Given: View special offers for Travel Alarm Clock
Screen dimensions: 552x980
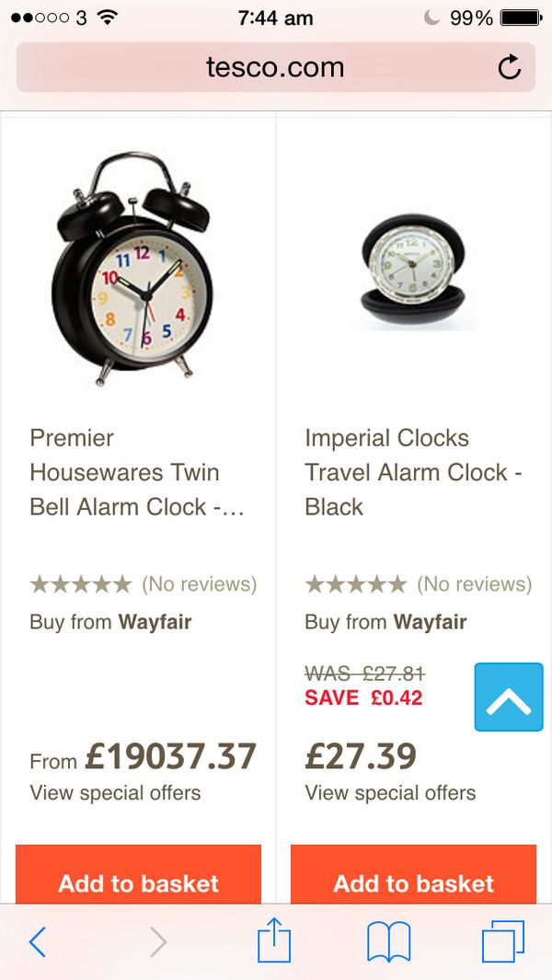Looking at the screenshot, I should (390, 793).
